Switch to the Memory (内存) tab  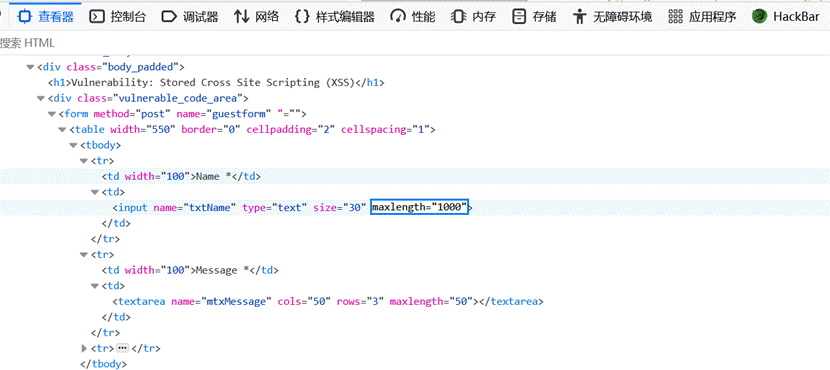click(x=473, y=16)
